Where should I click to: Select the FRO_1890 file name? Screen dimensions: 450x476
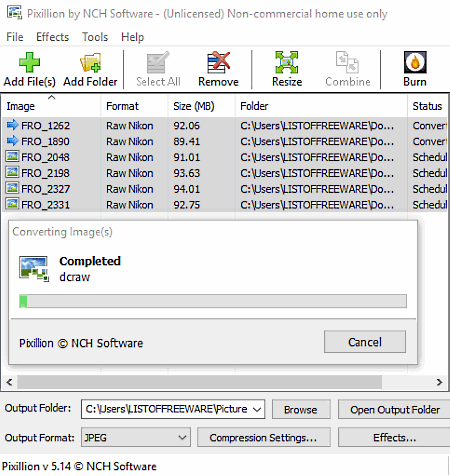tap(46, 141)
